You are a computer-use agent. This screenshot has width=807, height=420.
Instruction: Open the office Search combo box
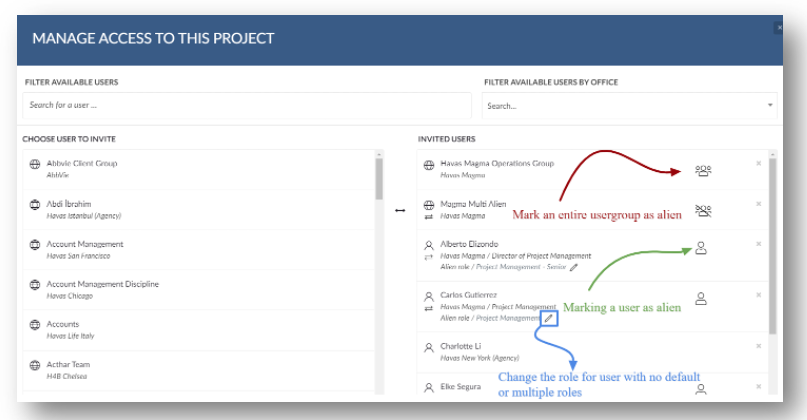click(x=629, y=106)
